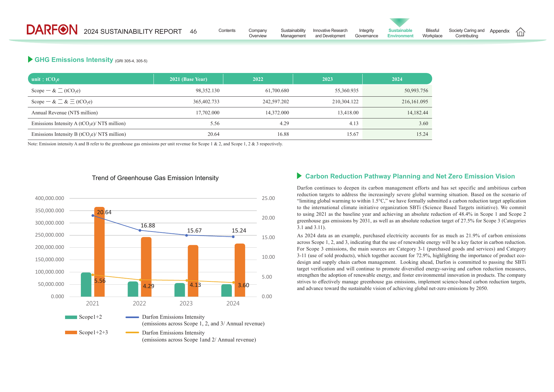554x392 pixels.
Task: Click the green Scope1+2 legend swatch
Action: 71,317
